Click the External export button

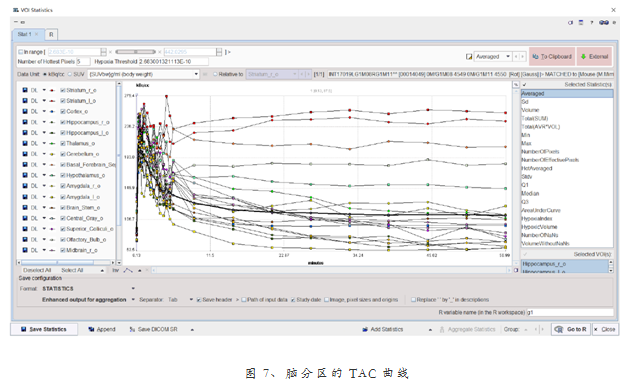coord(595,57)
